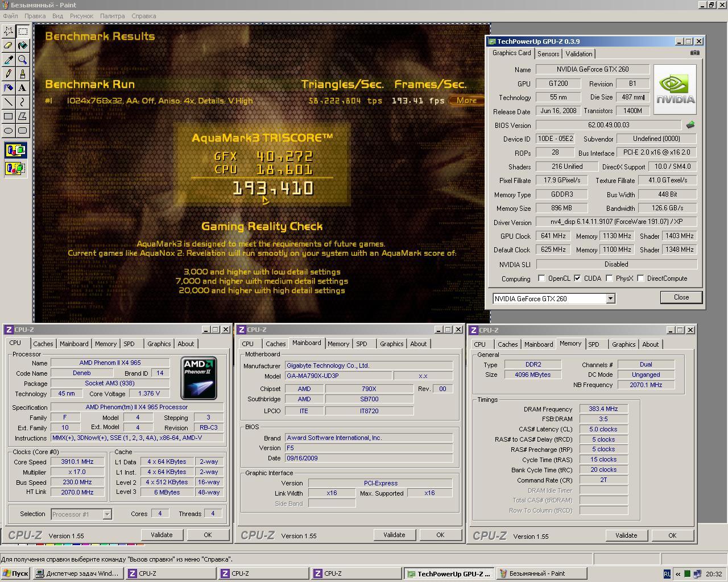Activate the Airbrush spray tool

9,88
